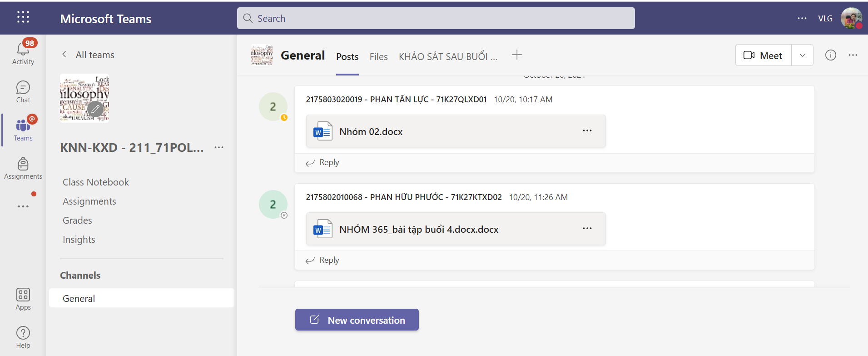This screenshot has width=868, height=356.
Task: Open Assignments in team menu
Action: pyautogui.click(x=89, y=201)
